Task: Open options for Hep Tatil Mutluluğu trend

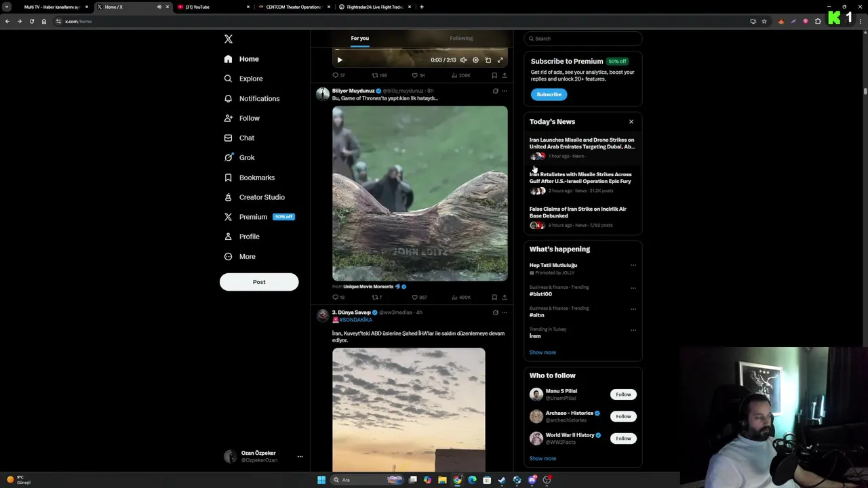Action: click(x=633, y=266)
